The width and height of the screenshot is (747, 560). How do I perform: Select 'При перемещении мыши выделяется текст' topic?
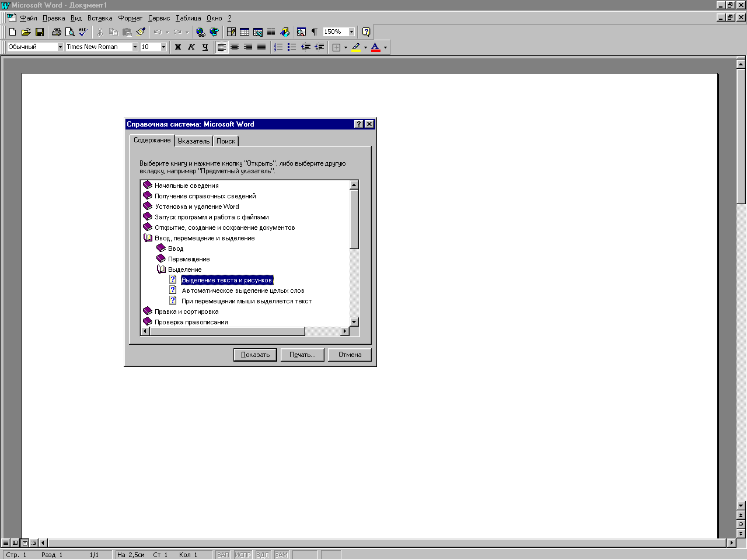246,301
